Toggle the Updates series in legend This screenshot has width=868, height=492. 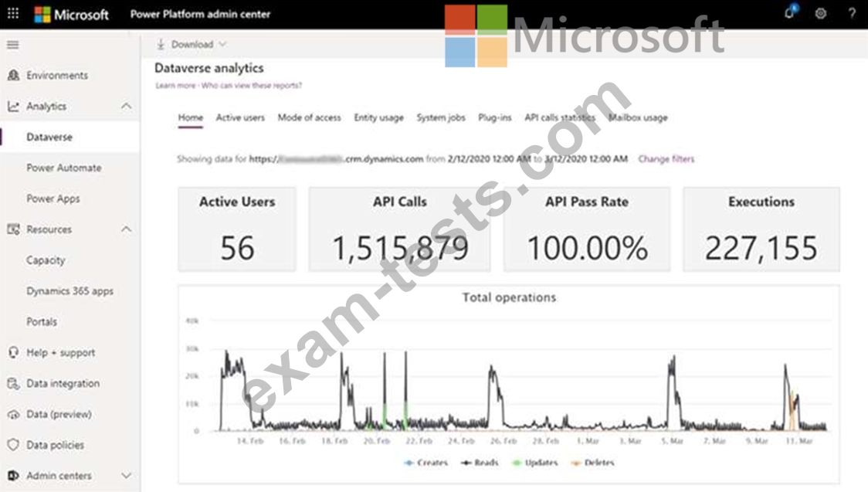[534, 463]
